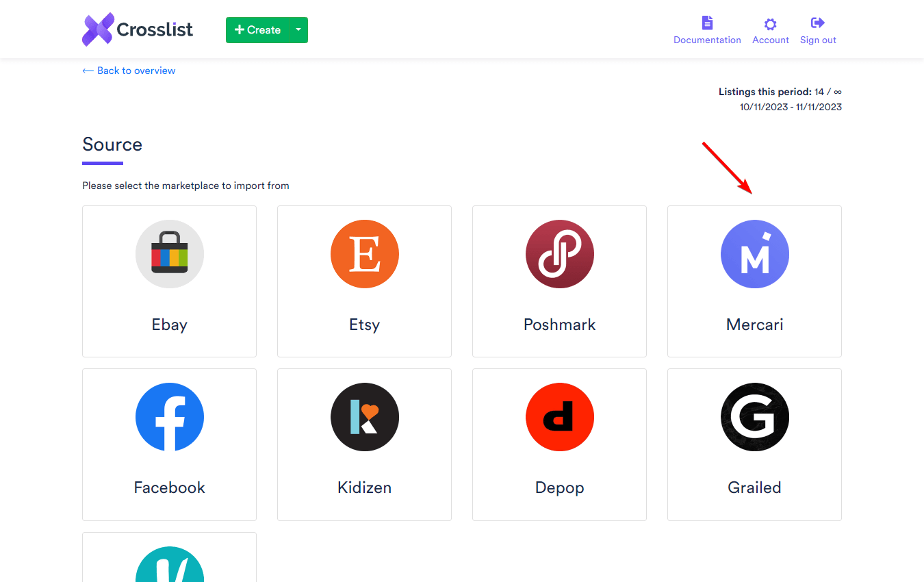Select the Facebook logo icon
The image size is (924, 582).
click(170, 417)
